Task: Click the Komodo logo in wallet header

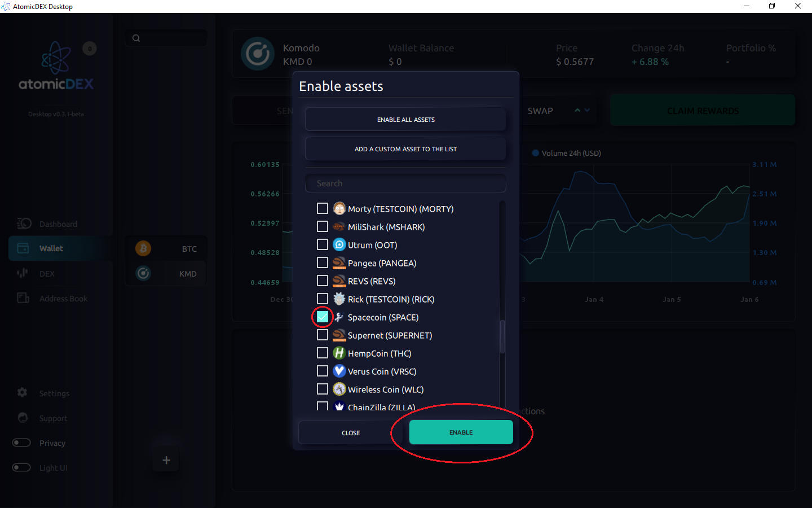Action: pyautogui.click(x=258, y=54)
